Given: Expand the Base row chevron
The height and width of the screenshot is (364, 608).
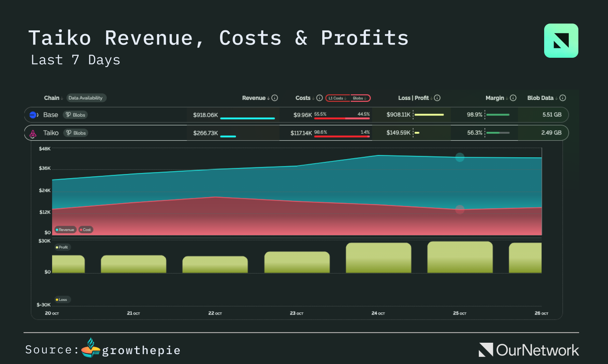Looking at the screenshot, I should pyautogui.click(x=38, y=115).
